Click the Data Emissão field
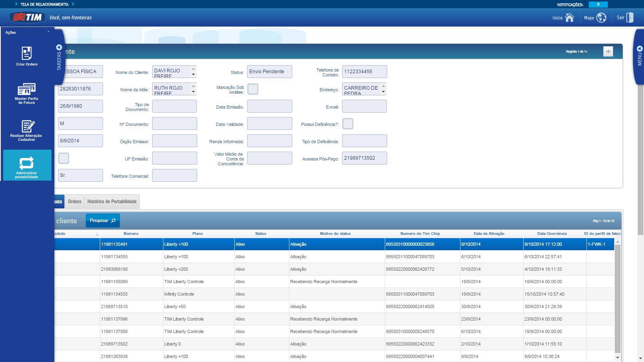The height and width of the screenshot is (362, 644). [x=270, y=106]
